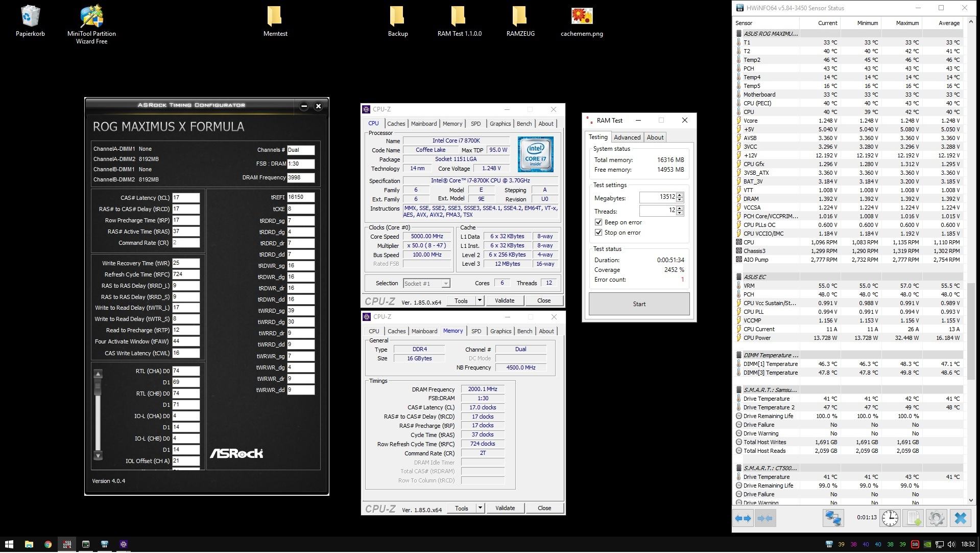Select the Memtest folder on the desktop
The height and width of the screenshot is (553, 980).
point(275,21)
